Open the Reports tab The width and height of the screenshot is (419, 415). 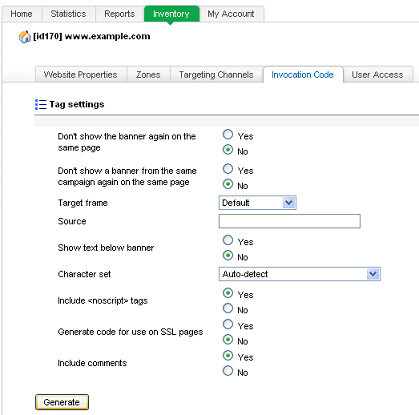[x=119, y=14]
